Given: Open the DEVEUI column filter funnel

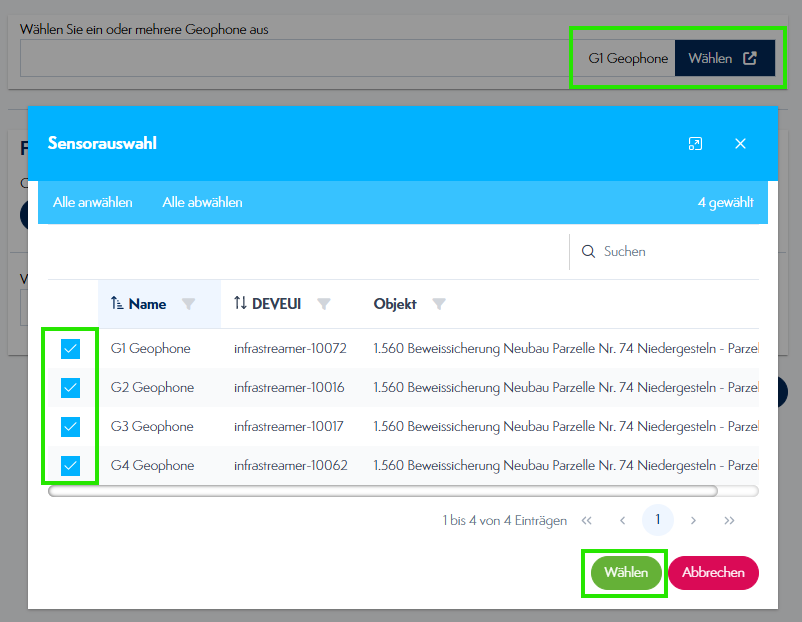Looking at the screenshot, I should click(x=323, y=304).
